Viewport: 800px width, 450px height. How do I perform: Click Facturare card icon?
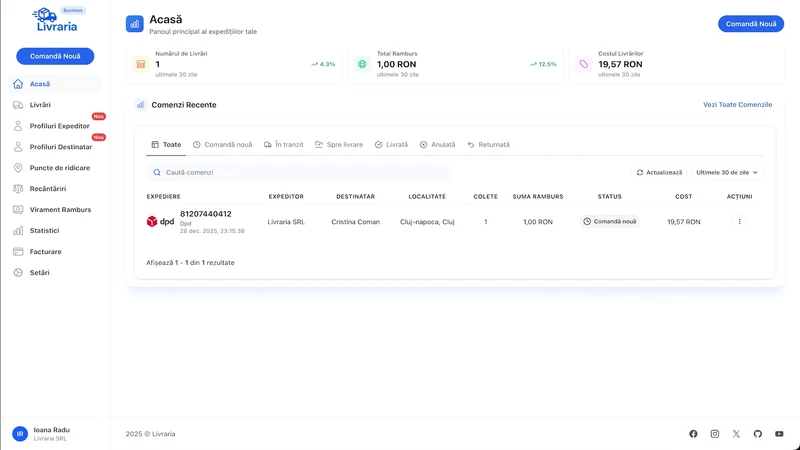coord(18,252)
